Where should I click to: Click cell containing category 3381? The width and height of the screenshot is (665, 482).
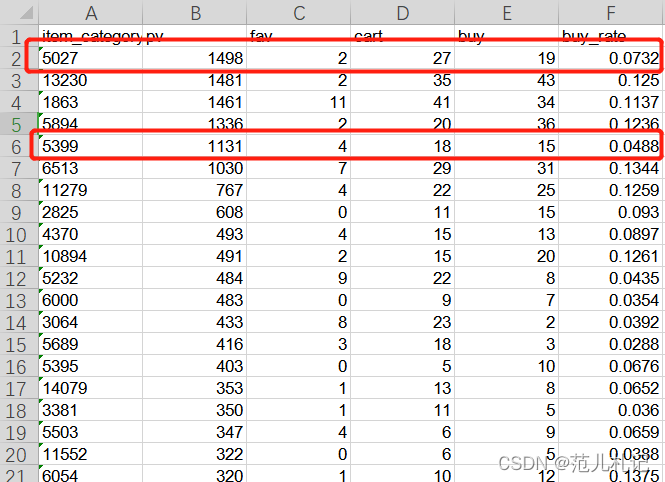point(91,410)
